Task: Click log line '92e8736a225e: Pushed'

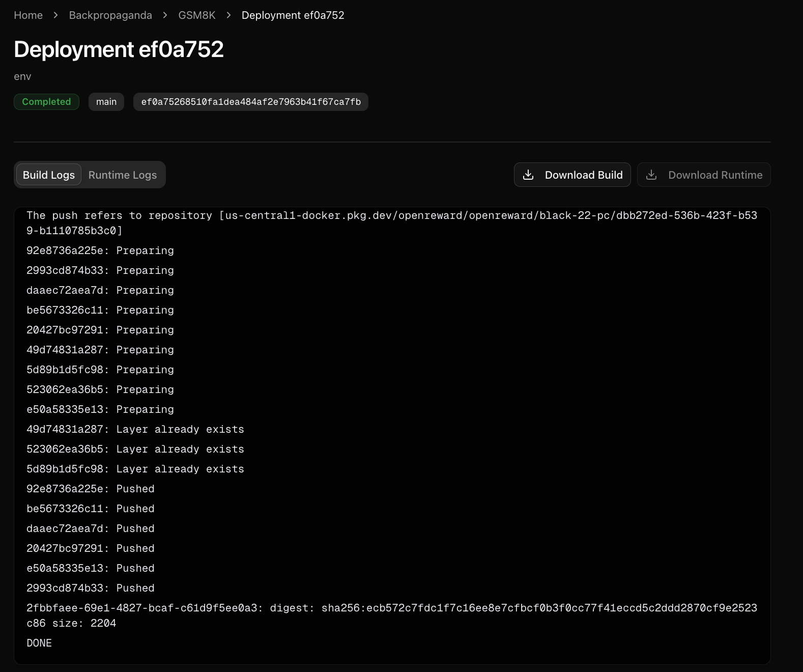Action: tap(91, 489)
